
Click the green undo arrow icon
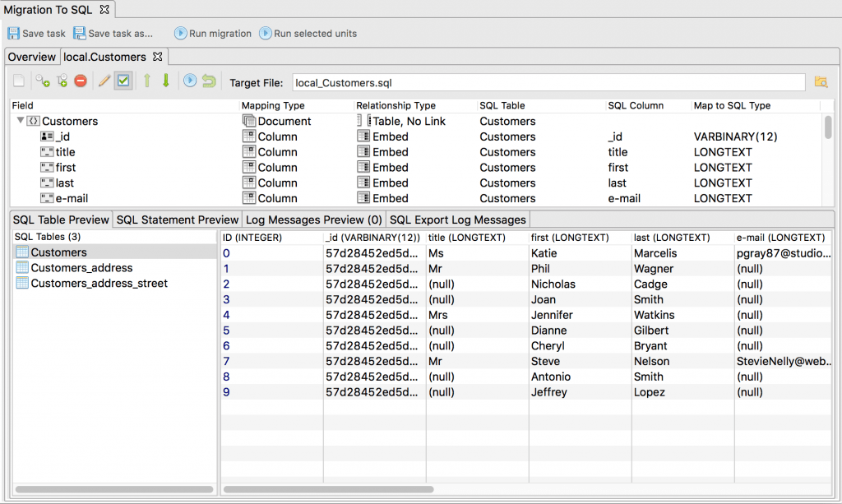(210, 81)
